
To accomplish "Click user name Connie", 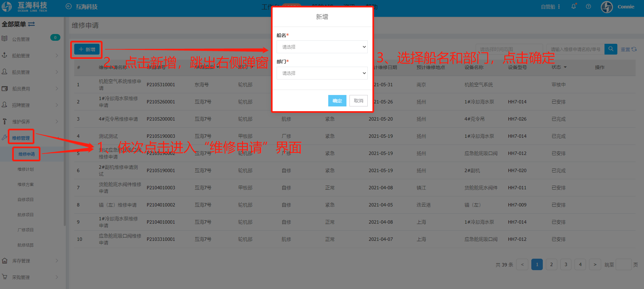I will (x=626, y=7).
